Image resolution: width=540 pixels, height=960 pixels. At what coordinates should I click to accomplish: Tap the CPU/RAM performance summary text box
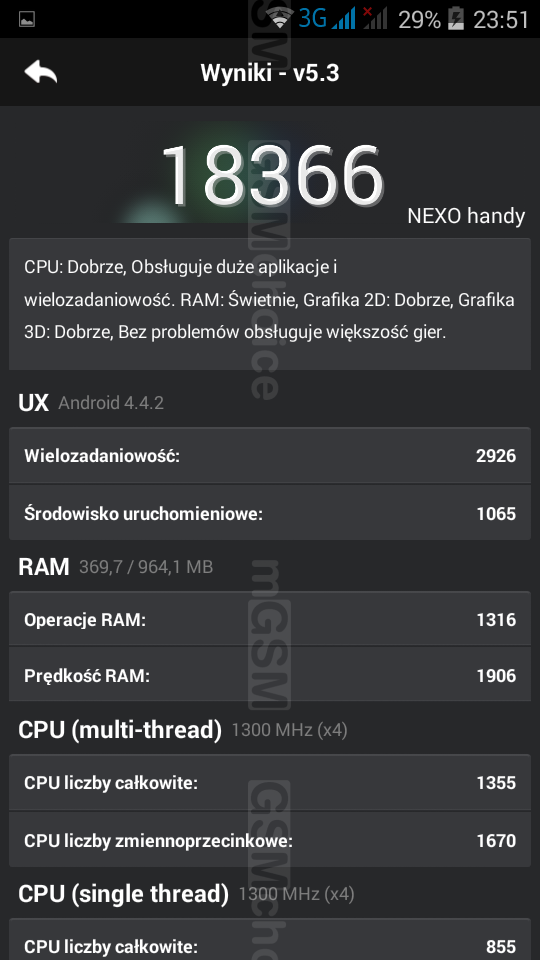pyautogui.click(x=269, y=304)
